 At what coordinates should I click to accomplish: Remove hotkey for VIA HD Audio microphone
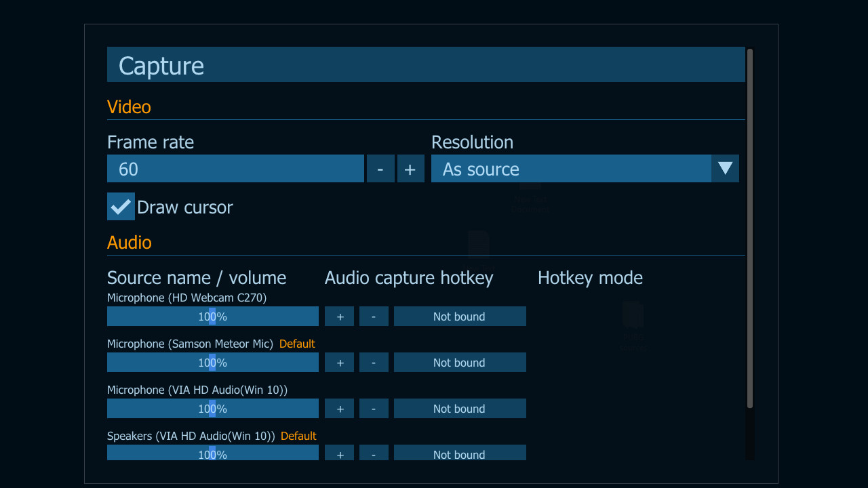click(374, 409)
